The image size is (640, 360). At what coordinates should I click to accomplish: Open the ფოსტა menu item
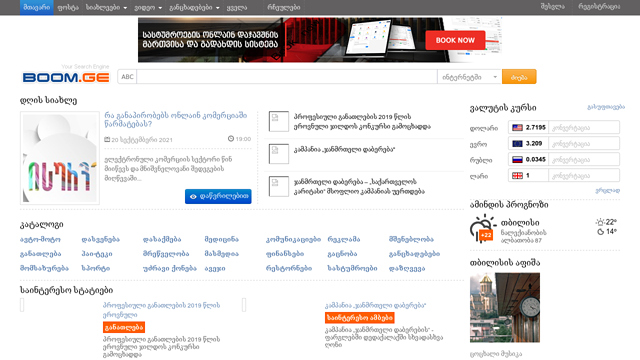coord(68,7)
